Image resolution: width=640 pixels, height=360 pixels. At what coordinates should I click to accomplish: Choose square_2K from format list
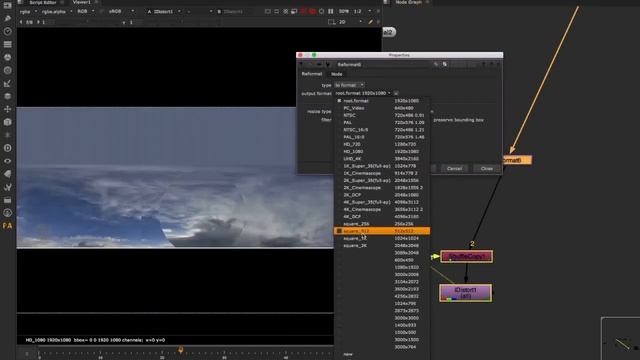tap(382, 246)
